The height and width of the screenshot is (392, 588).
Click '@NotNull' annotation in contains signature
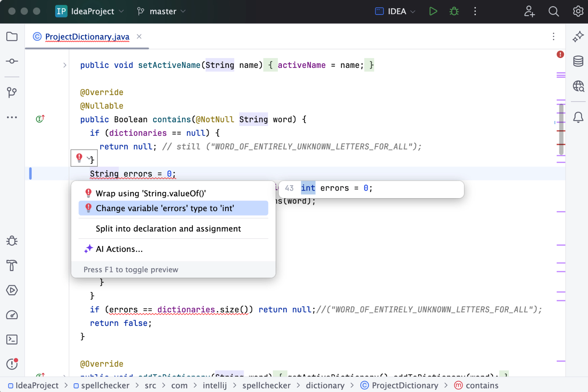point(215,119)
